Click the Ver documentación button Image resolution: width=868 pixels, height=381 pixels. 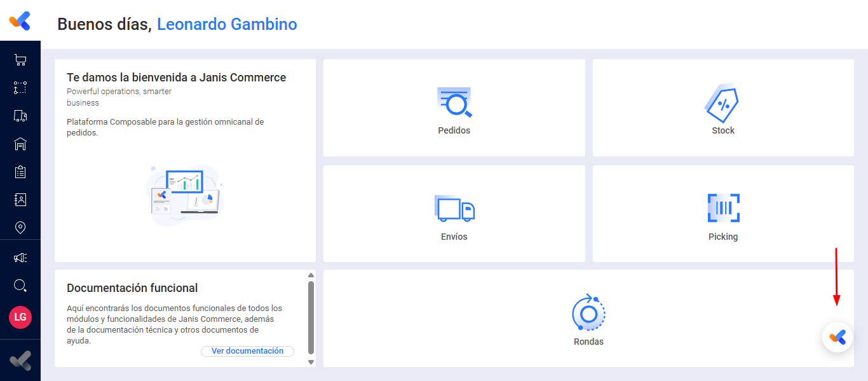coord(247,351)
